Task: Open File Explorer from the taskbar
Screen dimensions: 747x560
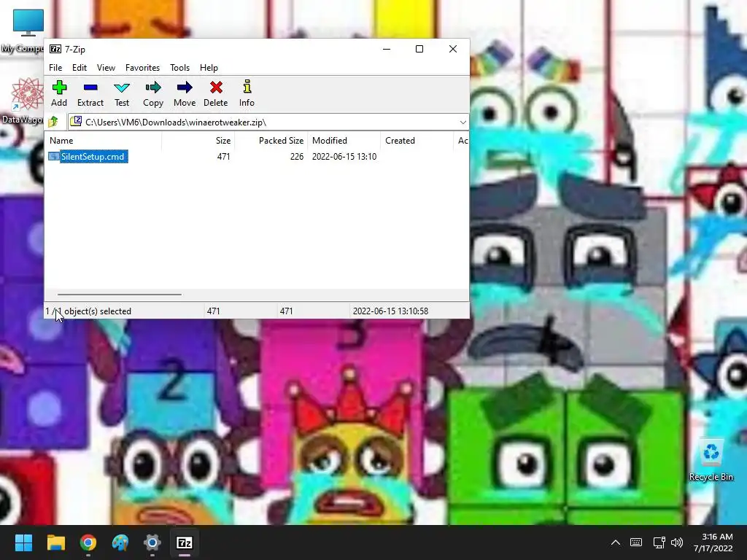Action: click(x=55, y=542)
